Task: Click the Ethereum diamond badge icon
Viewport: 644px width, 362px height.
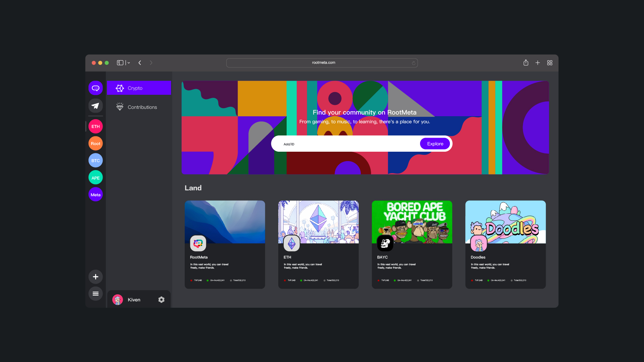Action: coord(292,243)
